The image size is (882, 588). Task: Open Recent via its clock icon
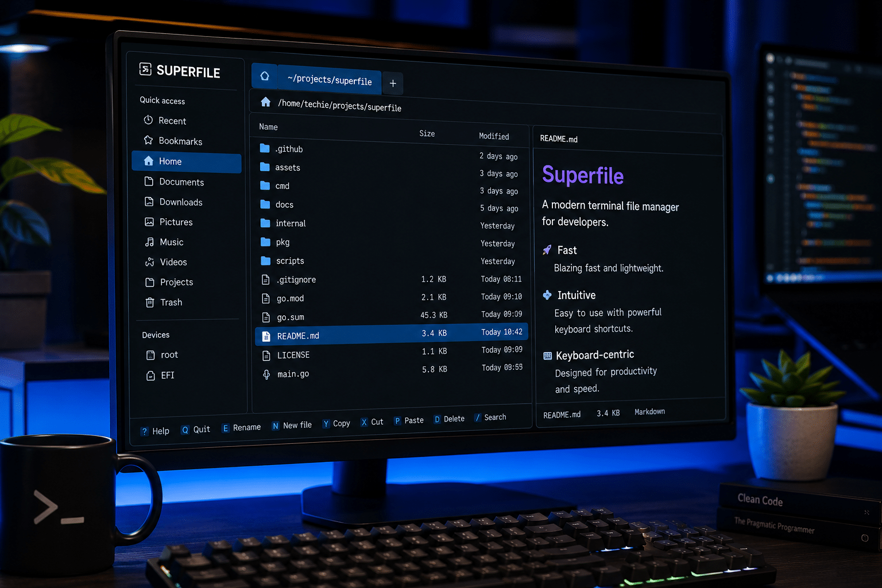[x=148, y=120]
